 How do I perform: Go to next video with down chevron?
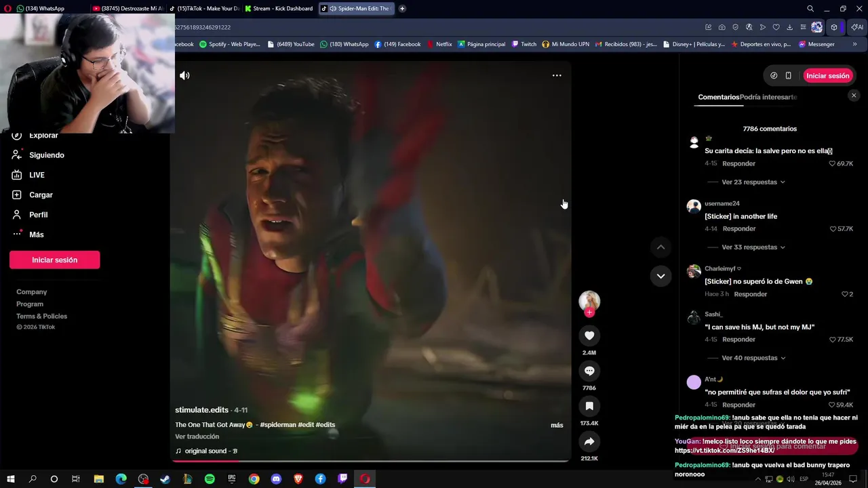[660, 276]
